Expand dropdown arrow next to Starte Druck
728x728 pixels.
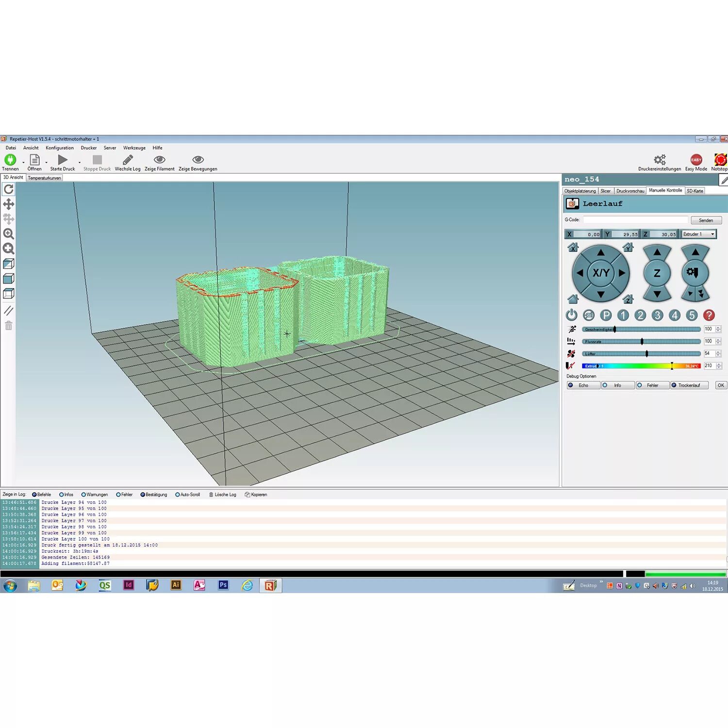(x=80, y=163)
